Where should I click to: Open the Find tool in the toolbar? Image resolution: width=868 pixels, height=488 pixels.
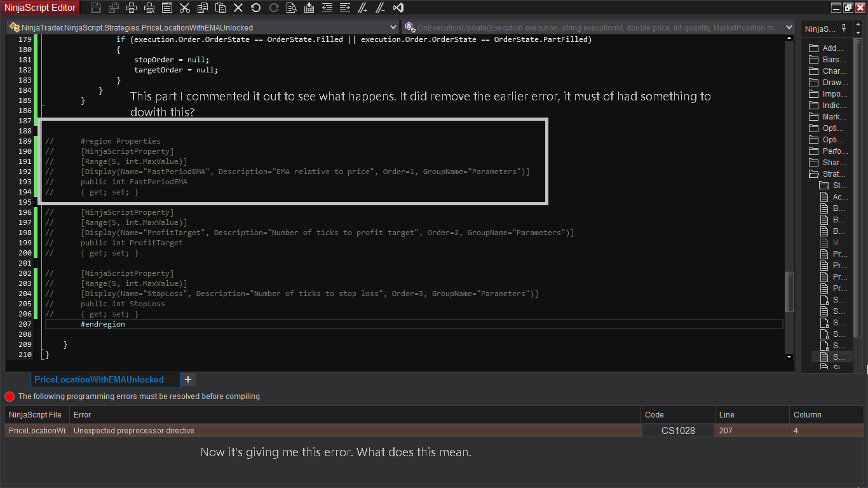tap(292, 8)
